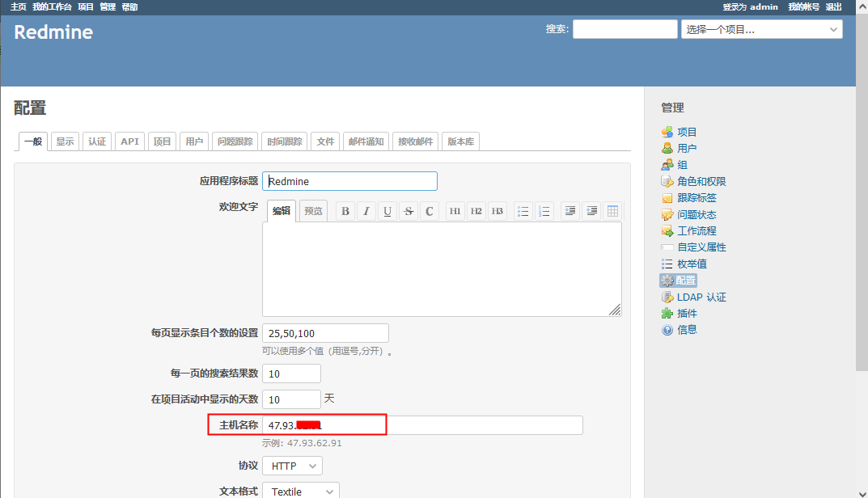Screen dimensions: 868x498
Task: Insert H2 heading in welcome text
Action: coord(476,211)
